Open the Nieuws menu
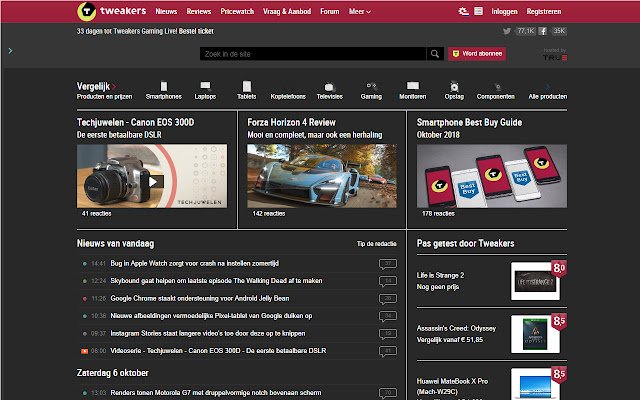Viewport: 640px width, 400px height. (166, 11)
